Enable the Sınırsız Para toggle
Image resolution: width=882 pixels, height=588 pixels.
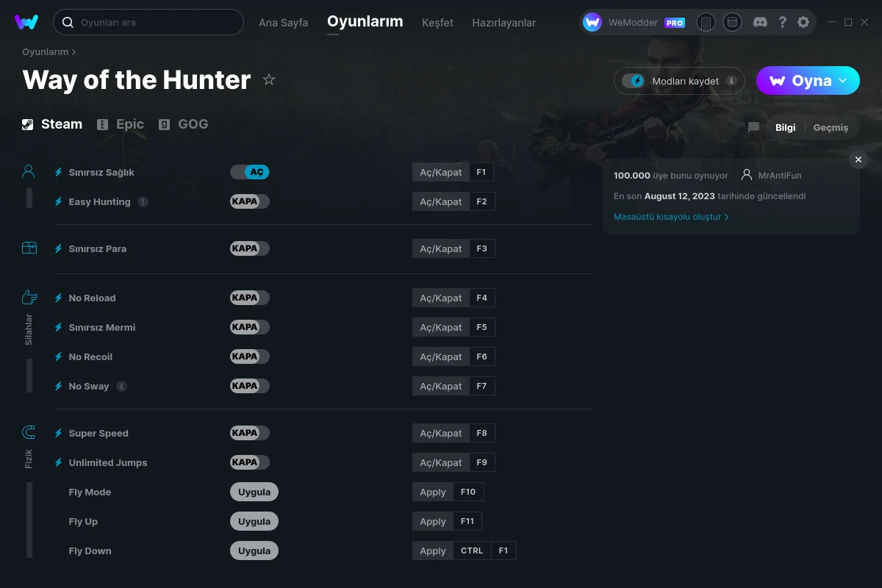250,248
